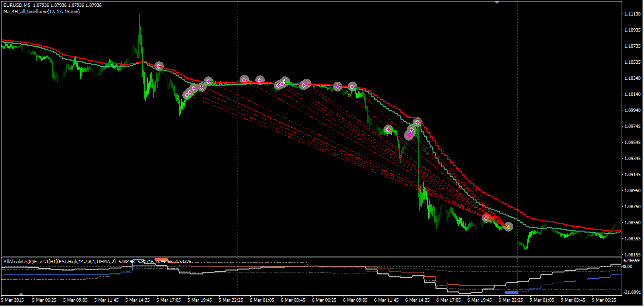Click price level 1.11130 on the price axis
644x307 pixels.
(x=631, y=14)
